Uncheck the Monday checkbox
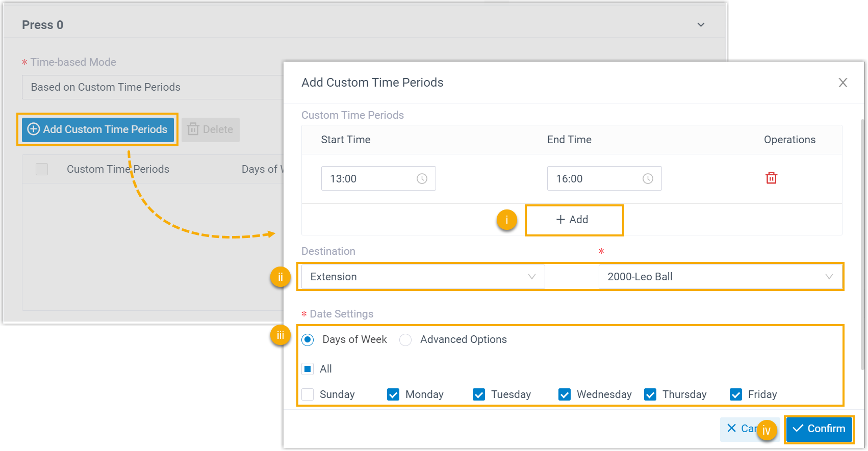This screenshot has height=451, width=868. pos(393,394)
